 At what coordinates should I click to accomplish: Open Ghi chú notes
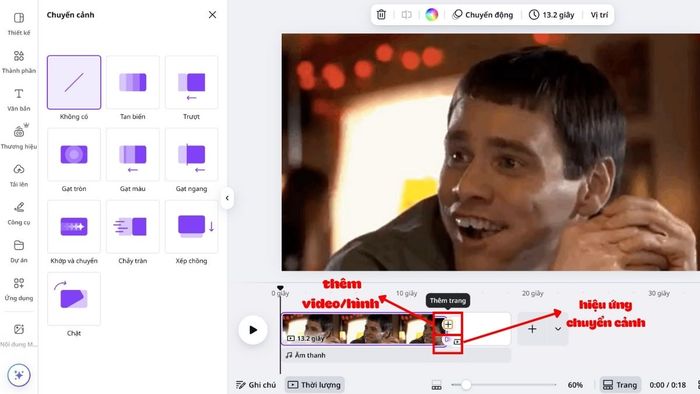coord(256,385)
